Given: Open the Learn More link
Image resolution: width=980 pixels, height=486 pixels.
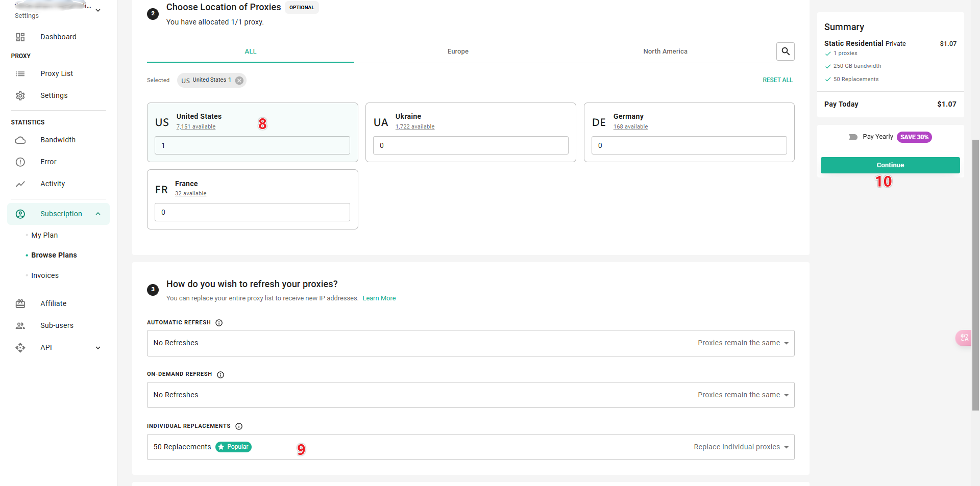Looking at the screenshot, I should [379, 298].
